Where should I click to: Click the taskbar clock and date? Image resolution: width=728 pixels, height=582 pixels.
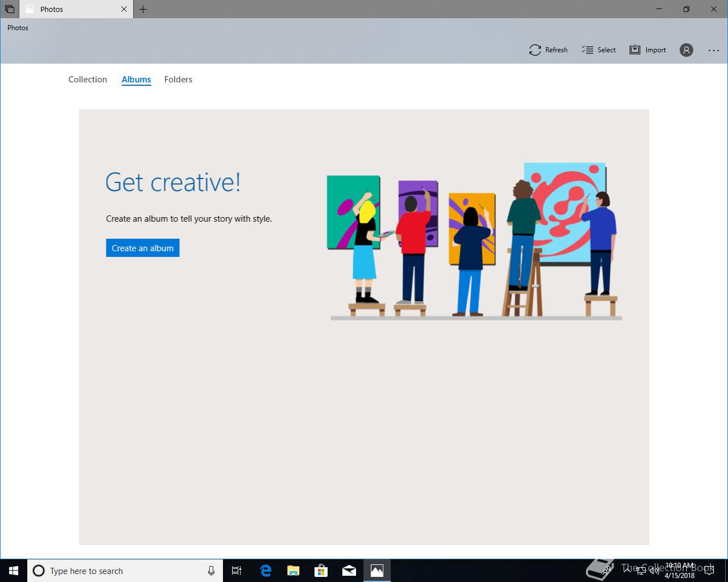point(680,571)
